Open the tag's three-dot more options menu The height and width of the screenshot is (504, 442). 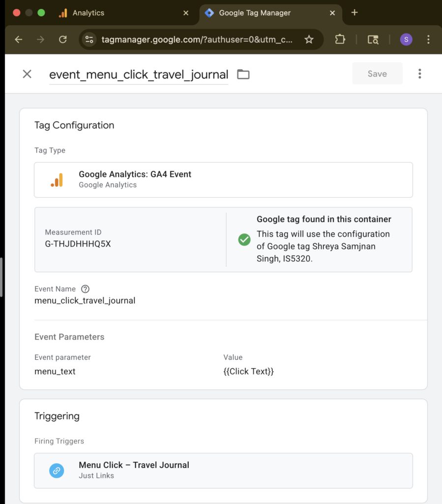(419, 74)
